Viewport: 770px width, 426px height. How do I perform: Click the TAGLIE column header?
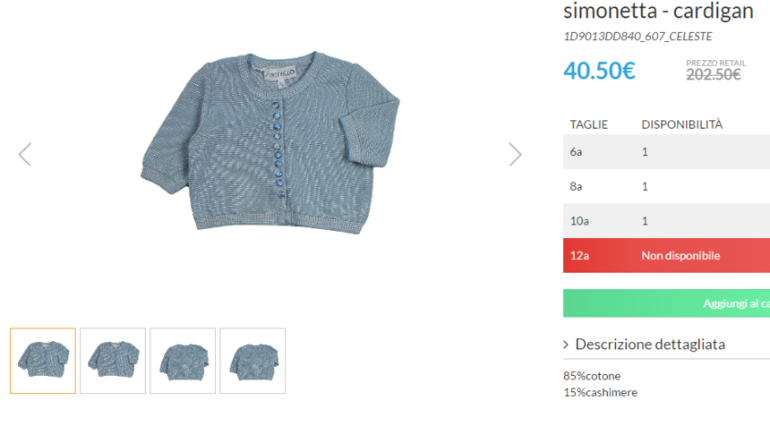tap(589, 125)
